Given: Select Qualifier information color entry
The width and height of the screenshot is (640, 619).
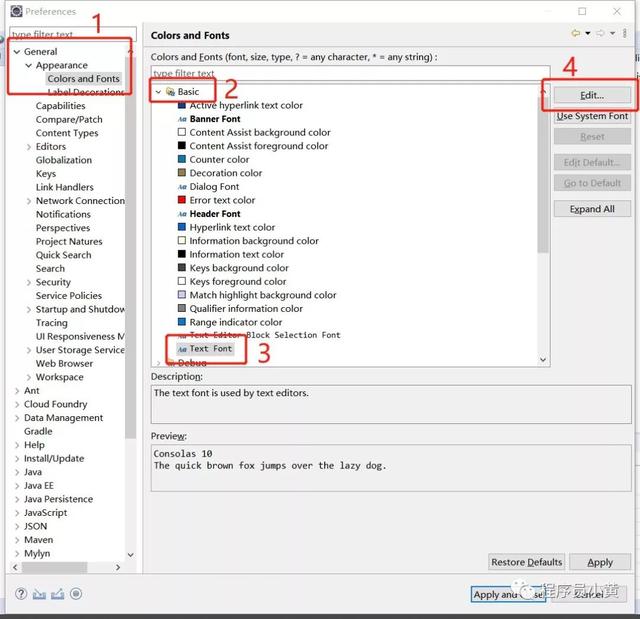Looking at the screenshot, I should [x=246, y=308].
